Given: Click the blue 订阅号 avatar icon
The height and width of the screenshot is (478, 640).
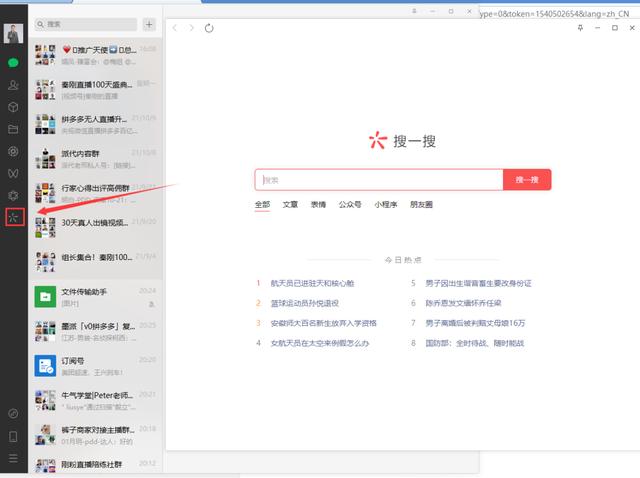Looking at the screenshot, I should click(45, 366).
